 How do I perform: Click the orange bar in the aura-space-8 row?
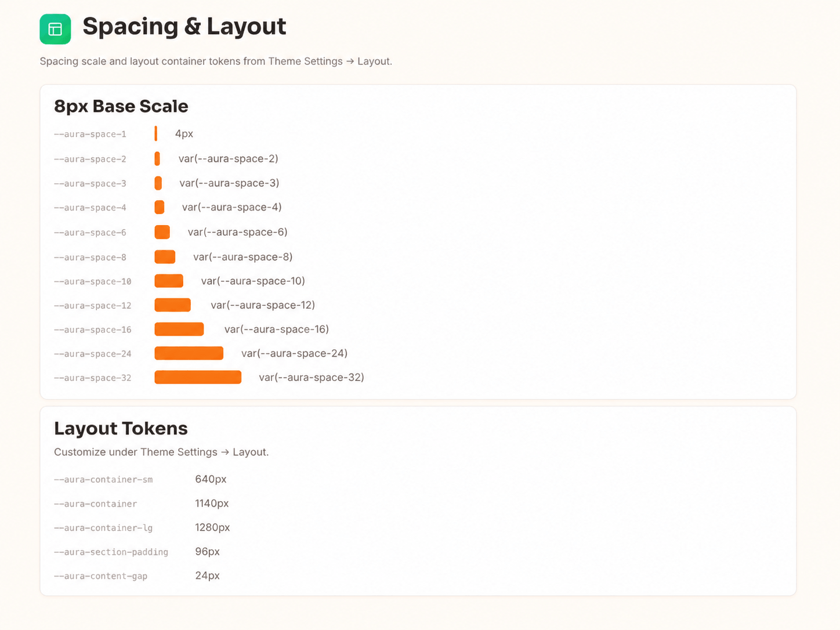point(165,256)
